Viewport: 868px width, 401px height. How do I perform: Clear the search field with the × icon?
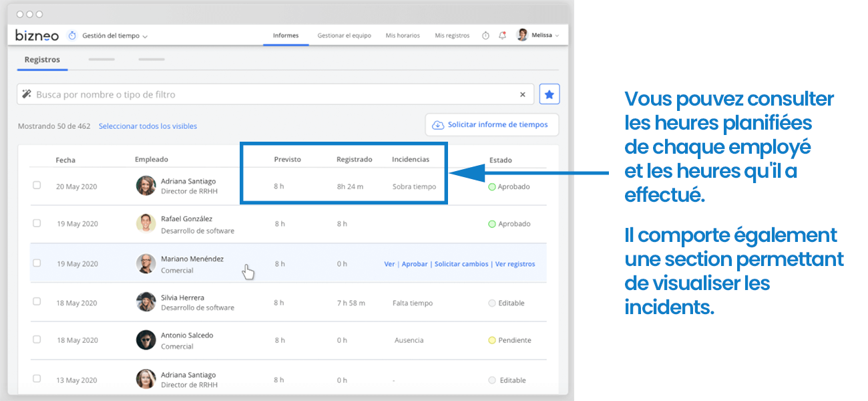pyautogui.click(x=523, y=94)
